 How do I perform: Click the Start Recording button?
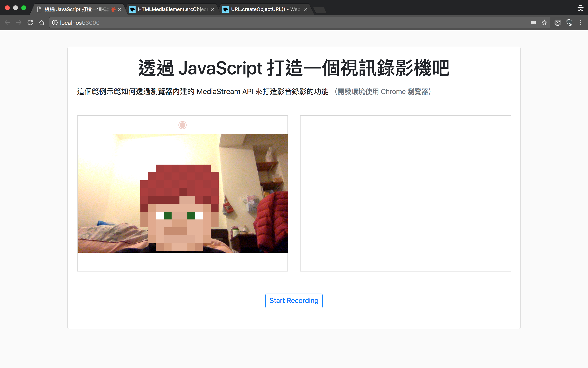coord(294,301)
